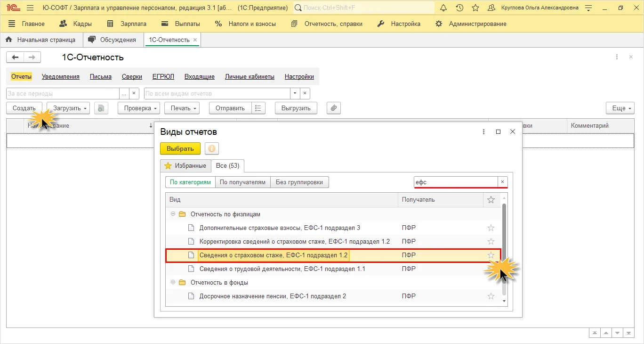Open period selection ellipsis button
Viewport: 644px width, 344px height.
[124, 93]
